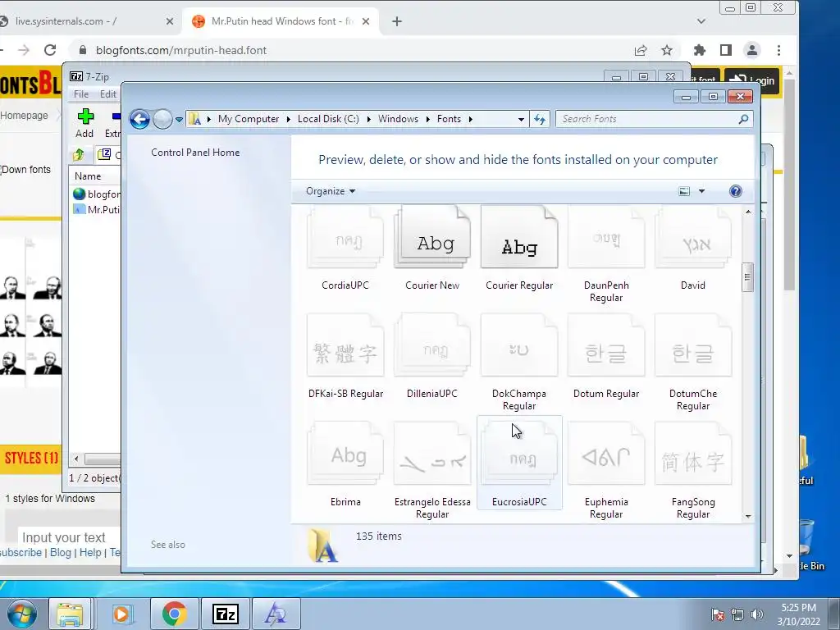Open a new Chrome tab
This screenshot has height=630, width=840.
click(x=396, y=21)
